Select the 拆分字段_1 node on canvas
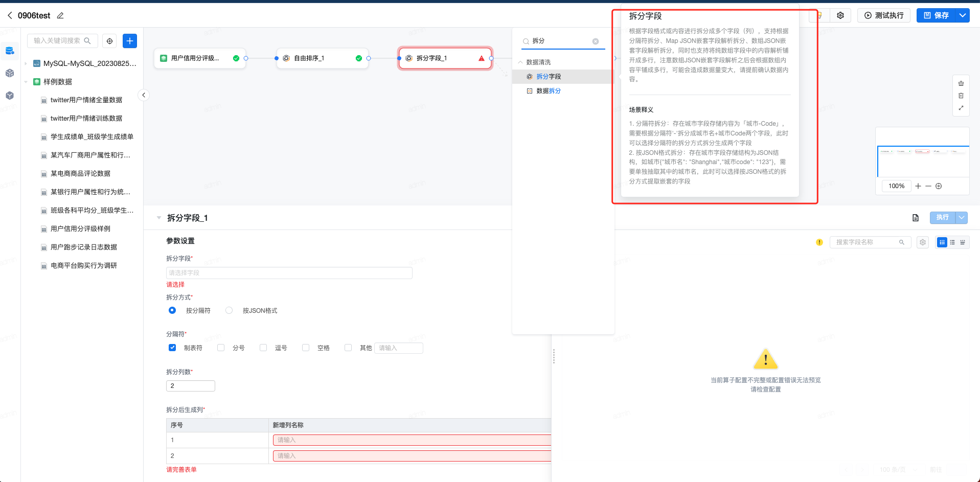Image resolution: width=980 pixels, height=482 pixels. pos(445,58)
